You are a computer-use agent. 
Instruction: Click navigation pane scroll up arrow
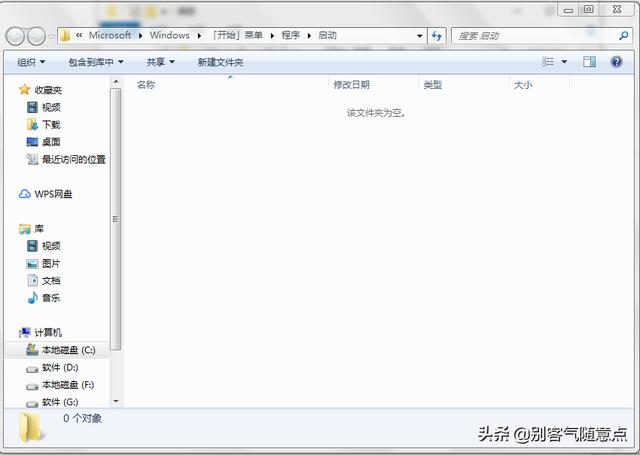click(116, 82)
